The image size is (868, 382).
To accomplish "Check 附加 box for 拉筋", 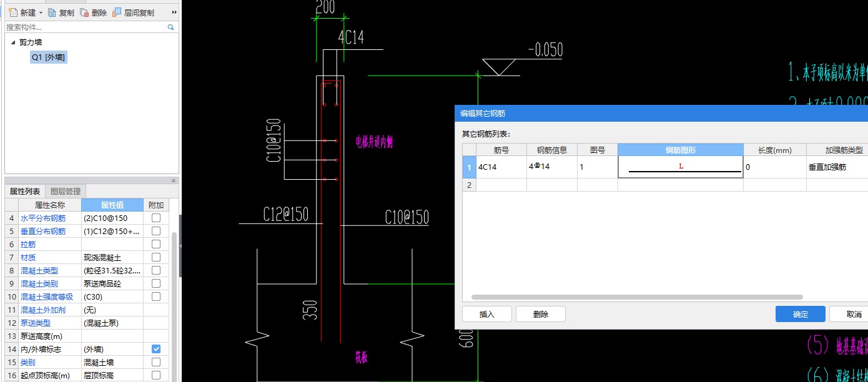I will (156, 244).
